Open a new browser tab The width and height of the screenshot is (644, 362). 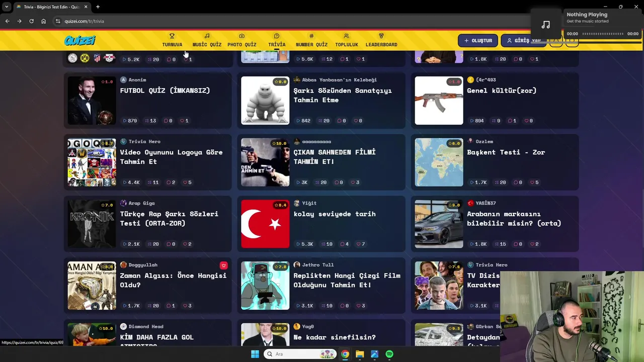pyautogui.click(x=98, y=7)
